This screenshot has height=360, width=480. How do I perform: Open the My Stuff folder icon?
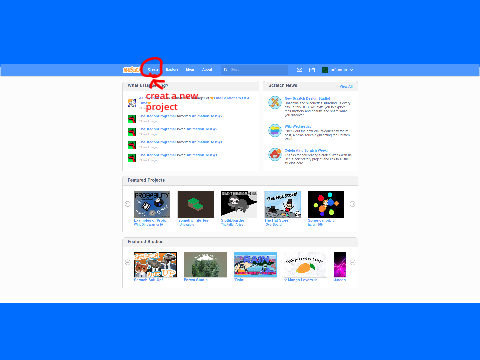click(x=312, y=70)
